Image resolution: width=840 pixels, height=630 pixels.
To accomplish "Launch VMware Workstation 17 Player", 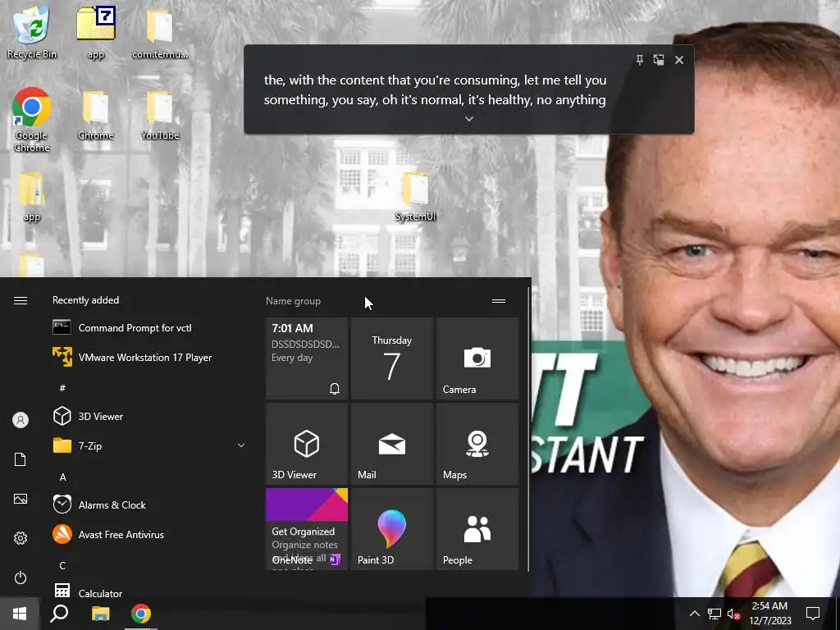I will (x=150, y=358).
